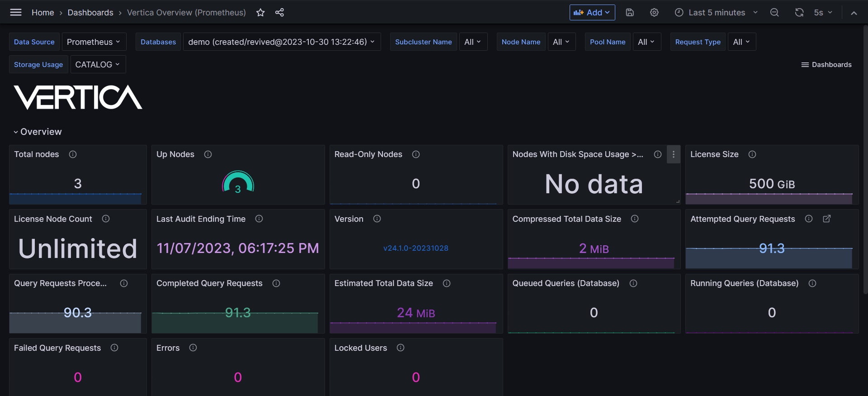Open the three-dot menu on Disk Space panel

[x=674, y=154]
